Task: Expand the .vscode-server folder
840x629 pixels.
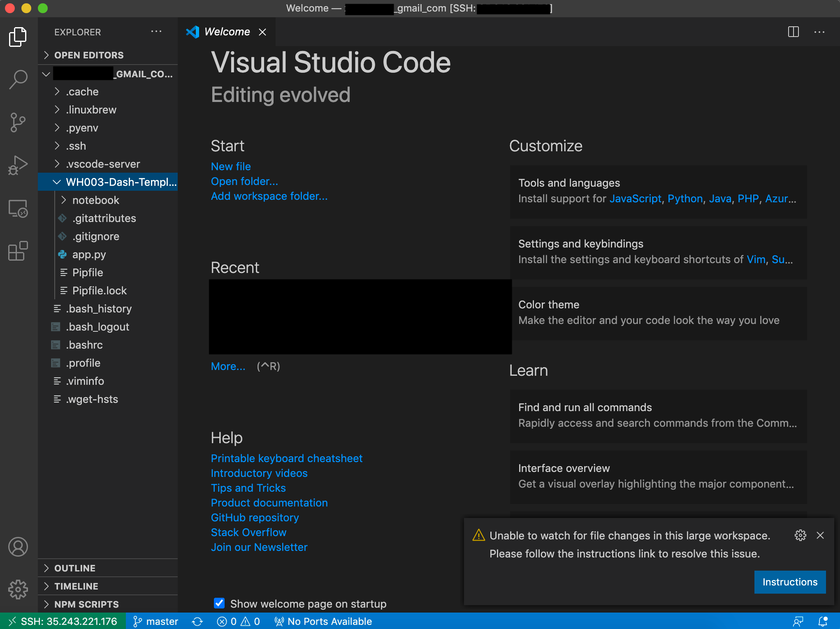Action: 108,164
